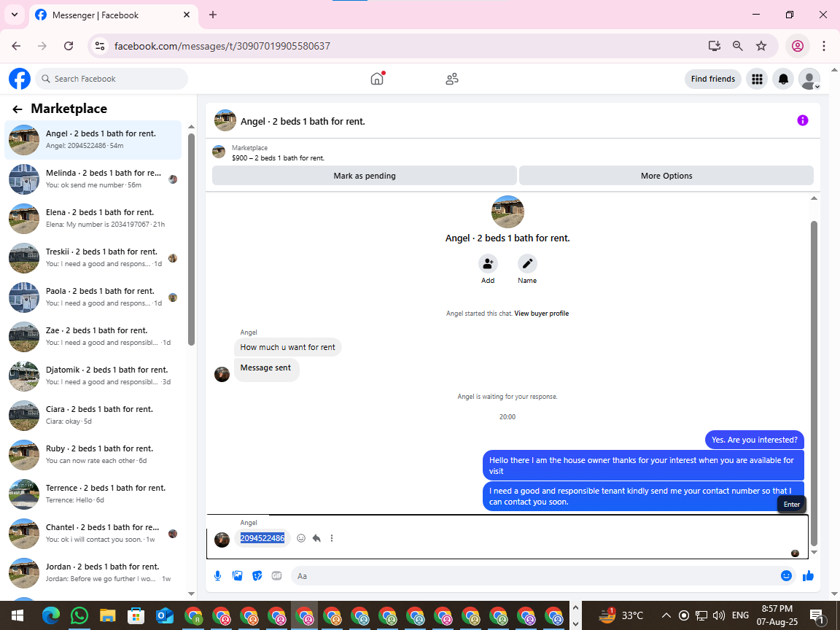
Task: Select Angel's conversation in the list
Action: tap(93, 140)
